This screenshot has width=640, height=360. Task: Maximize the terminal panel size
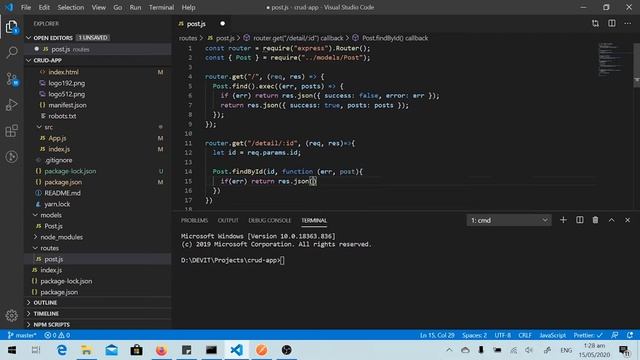pyautogui.click(x=611, y=220)
